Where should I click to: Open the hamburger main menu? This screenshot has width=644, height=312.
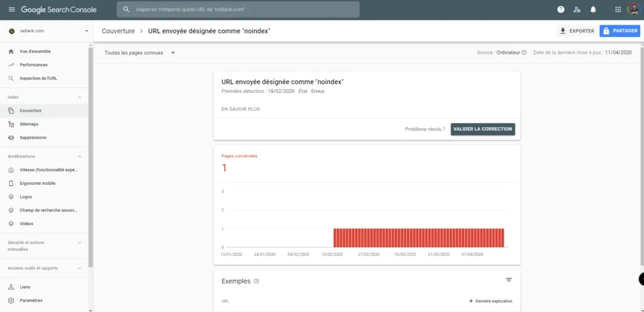[x=11, y=9]
